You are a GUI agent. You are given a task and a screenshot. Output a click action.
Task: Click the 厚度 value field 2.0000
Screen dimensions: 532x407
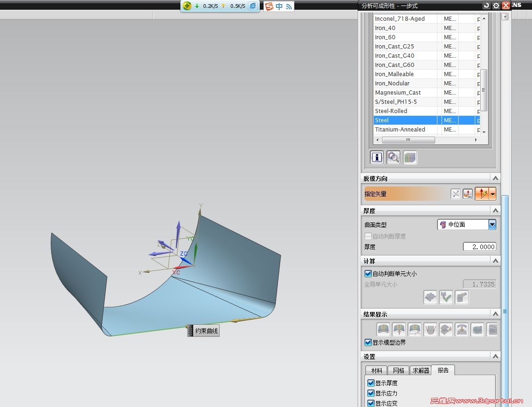480,247
